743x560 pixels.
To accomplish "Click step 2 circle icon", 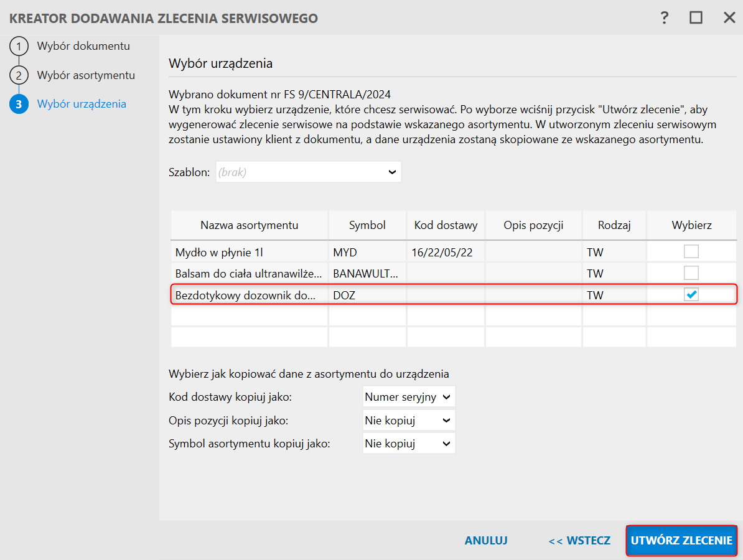I will tap(19, 75).
